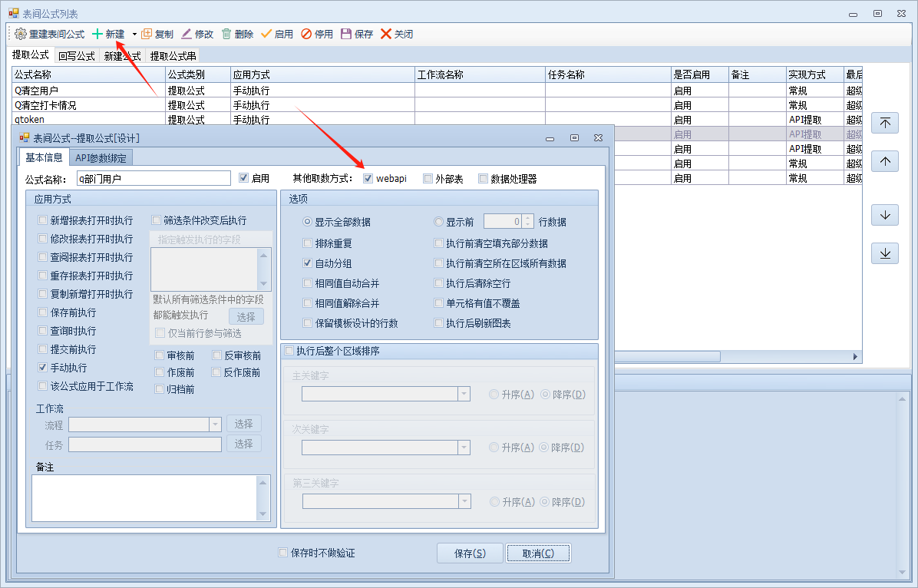Click the 复制 copy toolbar icon
Viewport: 918px width, 588px height.
click(x=147, y=35)
